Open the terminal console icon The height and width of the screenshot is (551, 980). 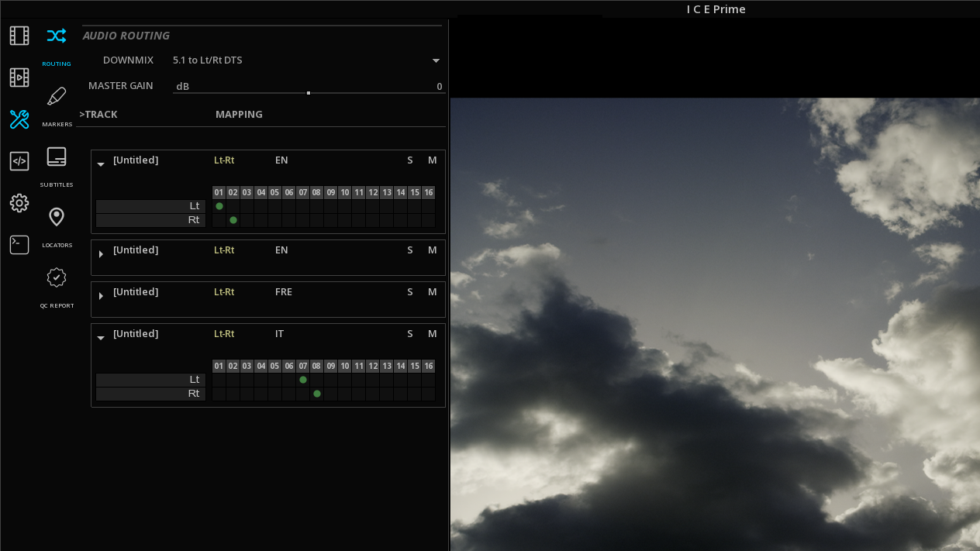click(19, 245)
